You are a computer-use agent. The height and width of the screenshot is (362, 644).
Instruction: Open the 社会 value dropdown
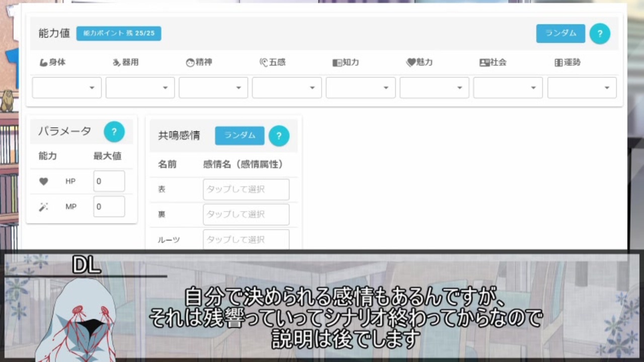tap(508, 88)
